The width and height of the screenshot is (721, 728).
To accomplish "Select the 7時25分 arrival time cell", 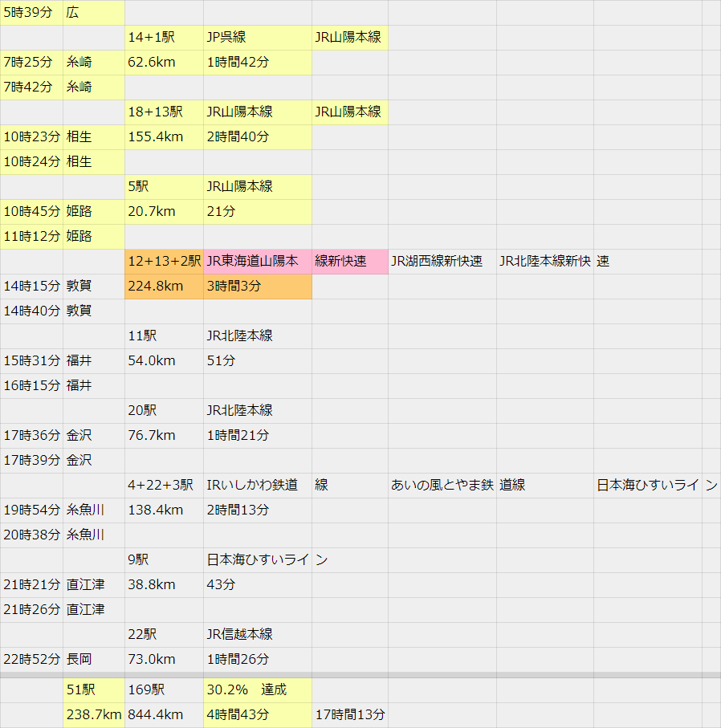I will 31,63.
